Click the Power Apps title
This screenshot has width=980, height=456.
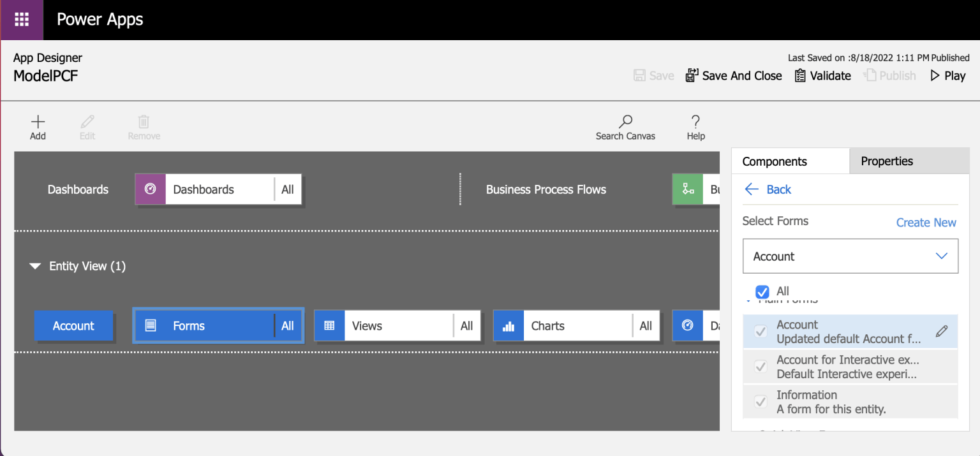100,20
